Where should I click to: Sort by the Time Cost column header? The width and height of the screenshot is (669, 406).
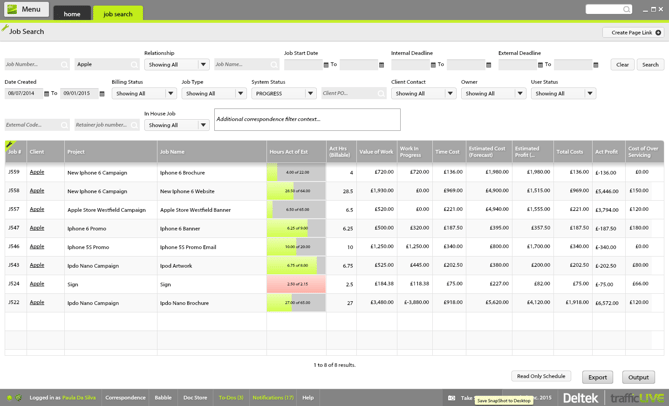(447, 152)
